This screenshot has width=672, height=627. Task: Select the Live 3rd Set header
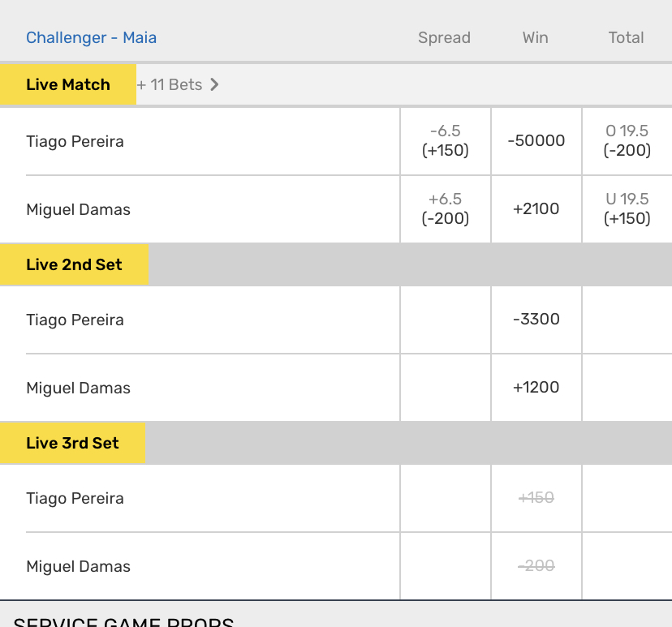pos(72,443)
